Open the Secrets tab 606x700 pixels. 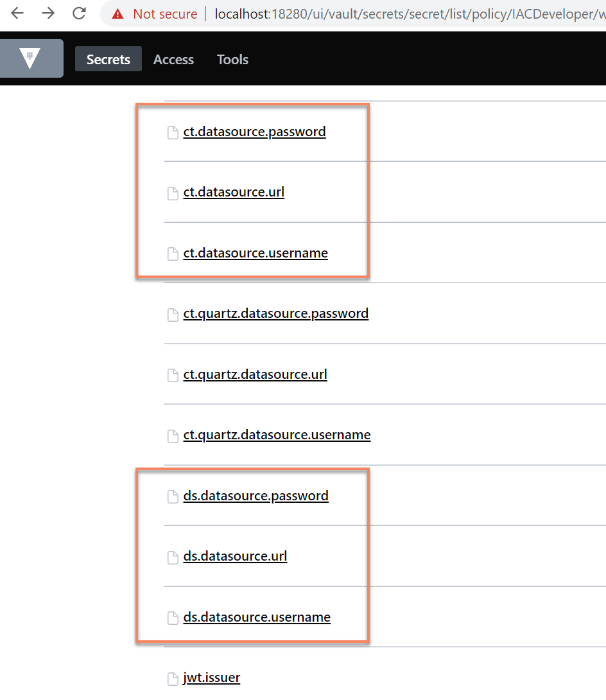(x=108, y=59)
